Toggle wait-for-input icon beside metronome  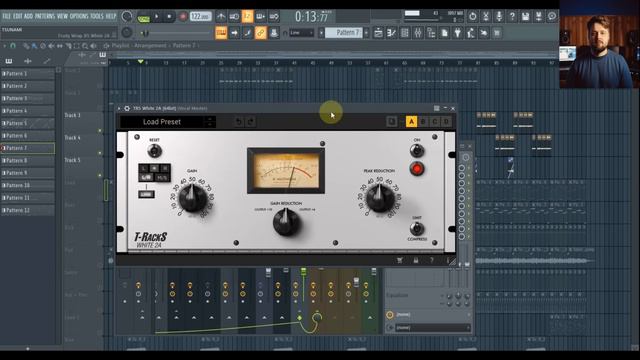[234, 17]
